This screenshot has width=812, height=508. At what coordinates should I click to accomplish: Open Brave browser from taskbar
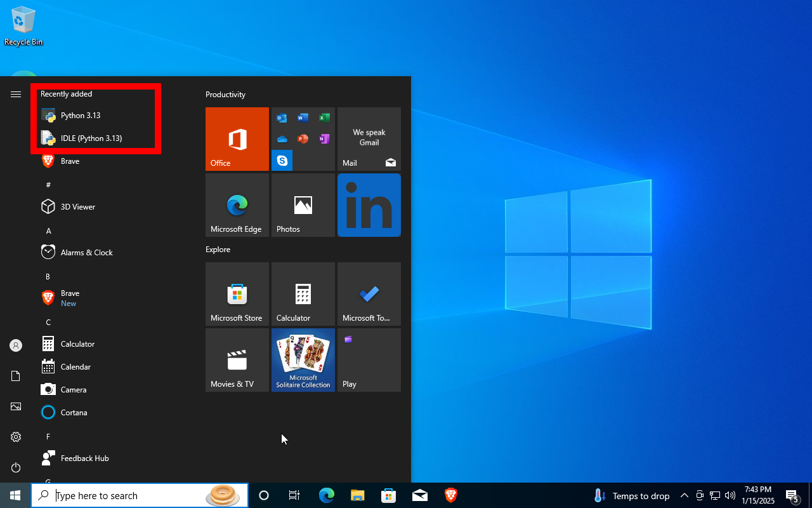(450, 495)
